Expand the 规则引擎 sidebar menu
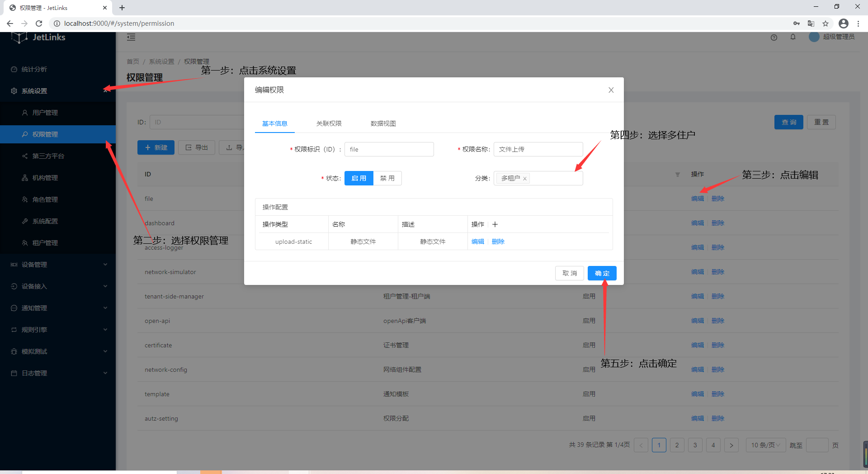The width and height of the screenshot is (868, 474). pos(58,330)
